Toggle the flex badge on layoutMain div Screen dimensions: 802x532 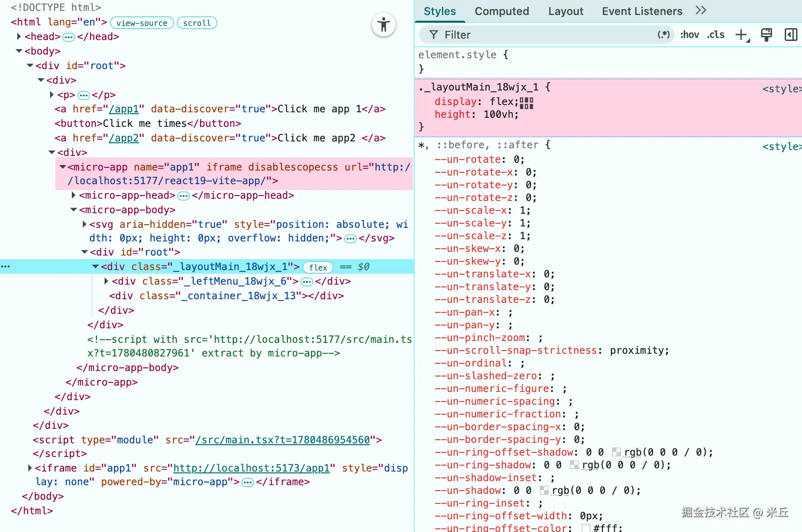click(318, 267)
